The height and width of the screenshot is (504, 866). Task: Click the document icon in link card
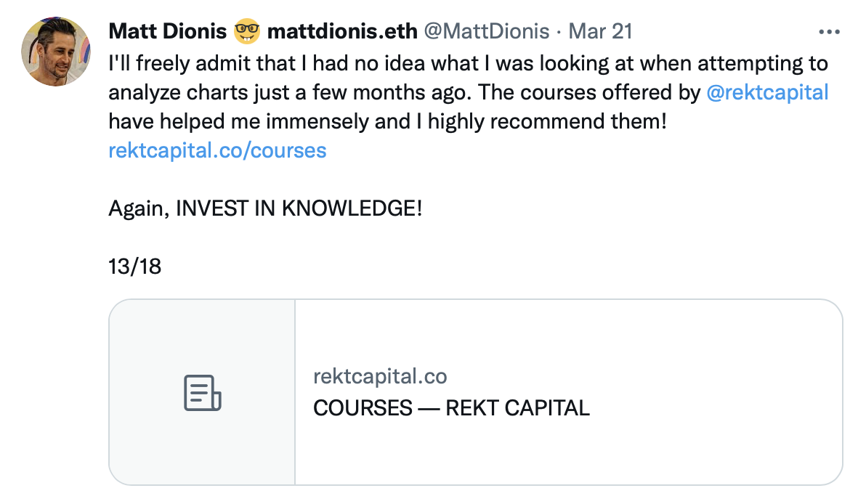click(x=202, y=393)
